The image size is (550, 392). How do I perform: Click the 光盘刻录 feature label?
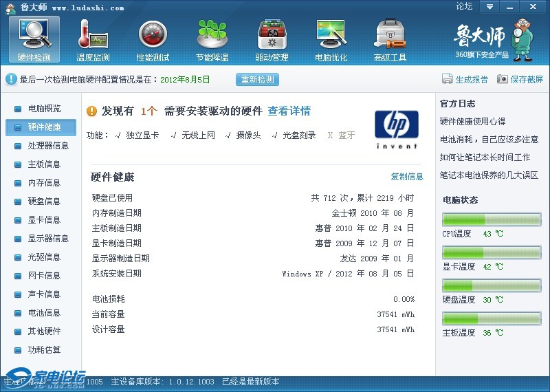(x=299, y=135)
